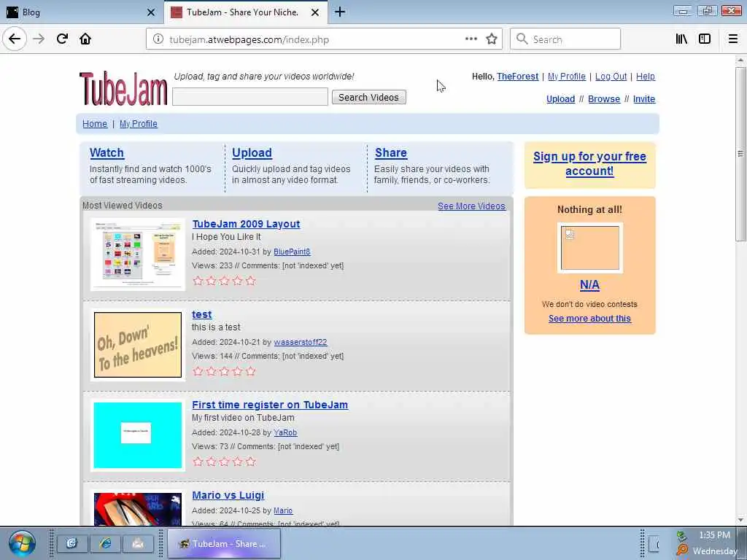Screen dimensions: 747x560
Task: Open the Upload heading link
Action: coord(252,153)
